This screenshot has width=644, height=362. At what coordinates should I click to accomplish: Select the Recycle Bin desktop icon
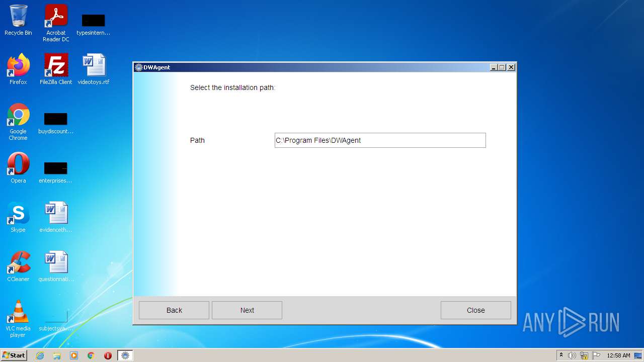tap(18, 20)
